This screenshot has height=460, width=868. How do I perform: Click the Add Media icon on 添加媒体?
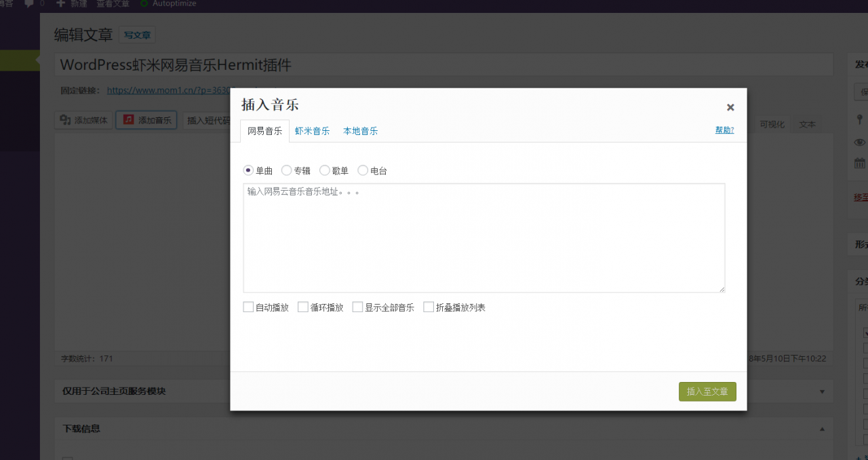click(64, 120)
